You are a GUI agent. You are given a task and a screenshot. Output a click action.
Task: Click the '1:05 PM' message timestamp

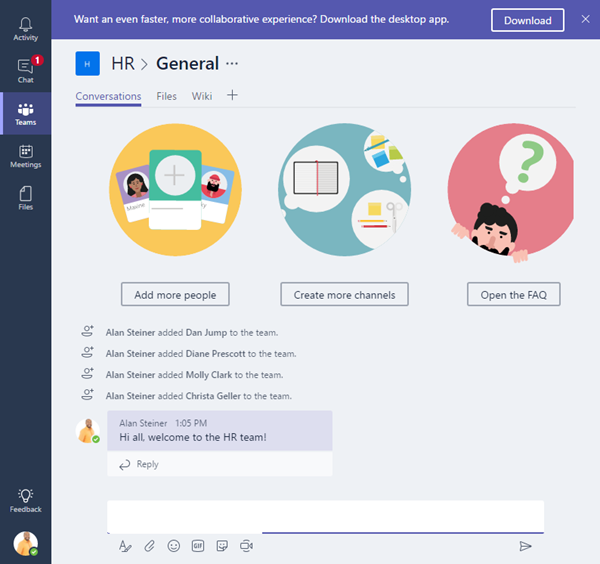pyautogui.click(x=191, y=423)
